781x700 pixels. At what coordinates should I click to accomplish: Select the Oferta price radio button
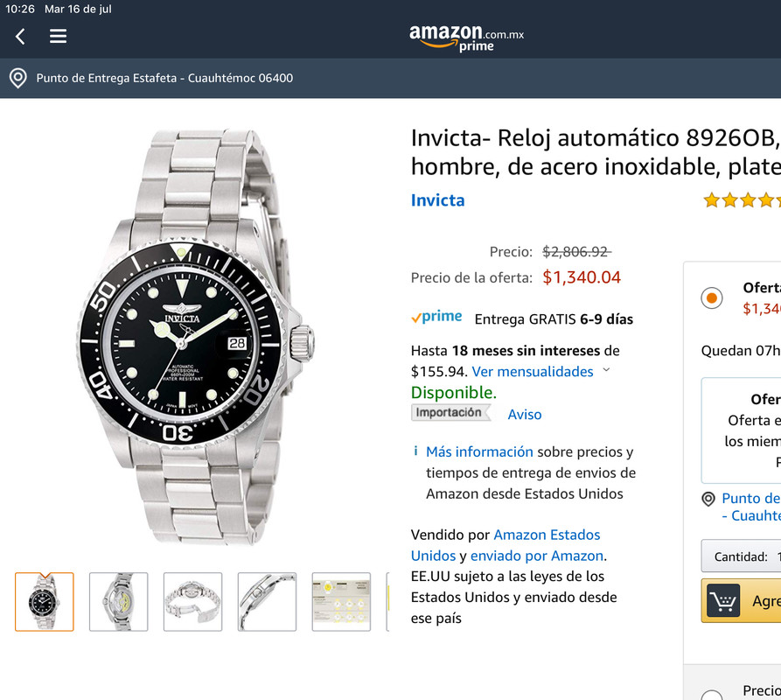712,297
